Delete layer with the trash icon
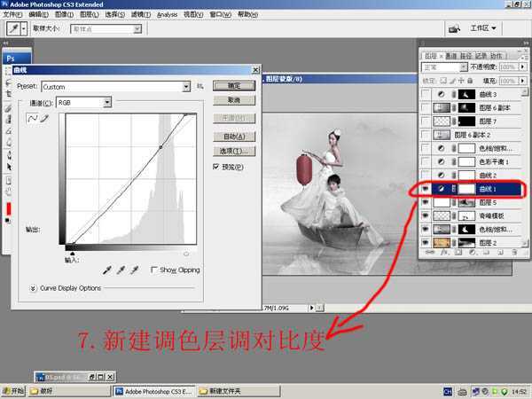The height and width of the screenshot is (399, 532). pos(514,252)
